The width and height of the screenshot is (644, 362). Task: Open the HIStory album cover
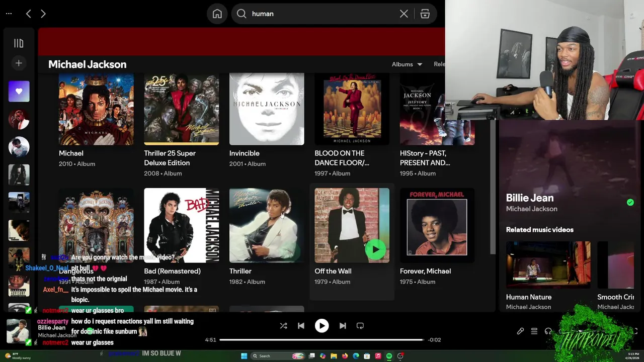(437, 109)
